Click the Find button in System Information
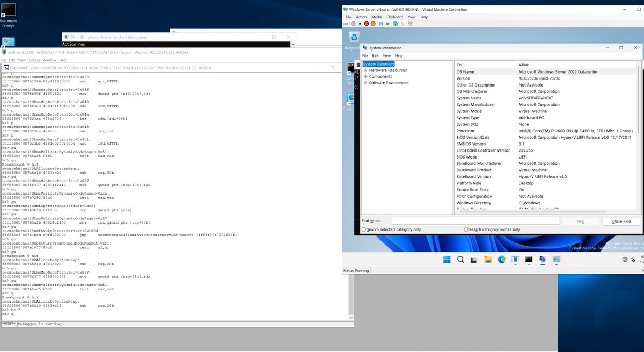Screen dimensions: 644x352 click(581, 221)
